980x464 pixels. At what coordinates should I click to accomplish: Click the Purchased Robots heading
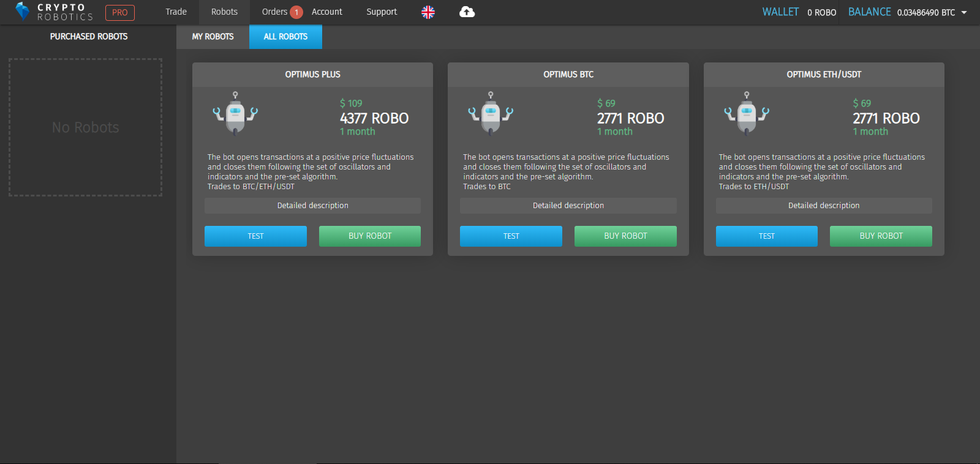point(89,37)
